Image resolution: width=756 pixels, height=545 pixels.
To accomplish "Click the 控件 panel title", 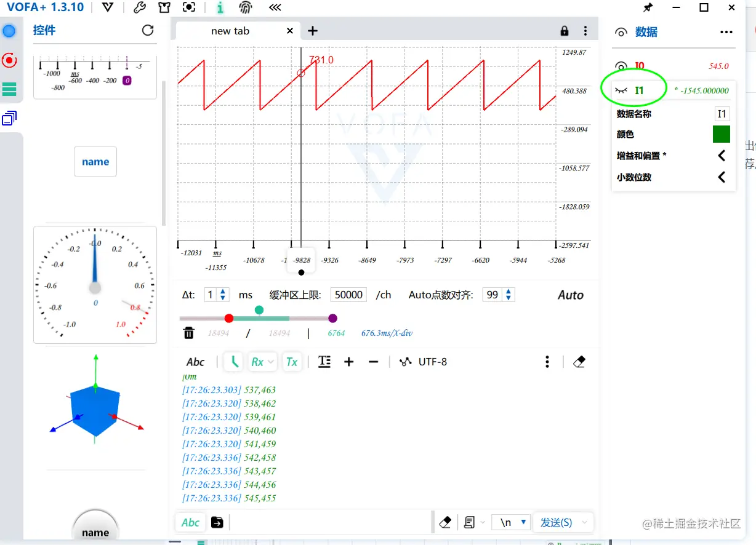I will [x=44, y=30].
